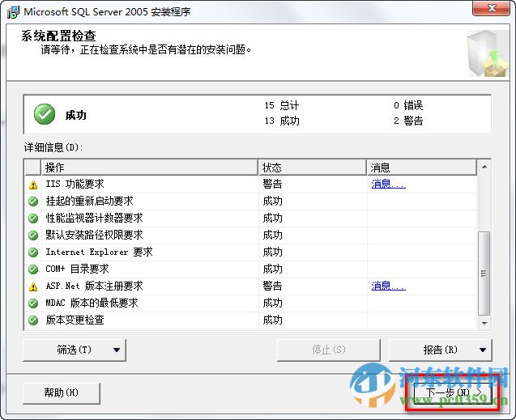Click the green check icon beside 版本变更检查
This screenshot has width=516, height=420.
[x=33, y=320]
